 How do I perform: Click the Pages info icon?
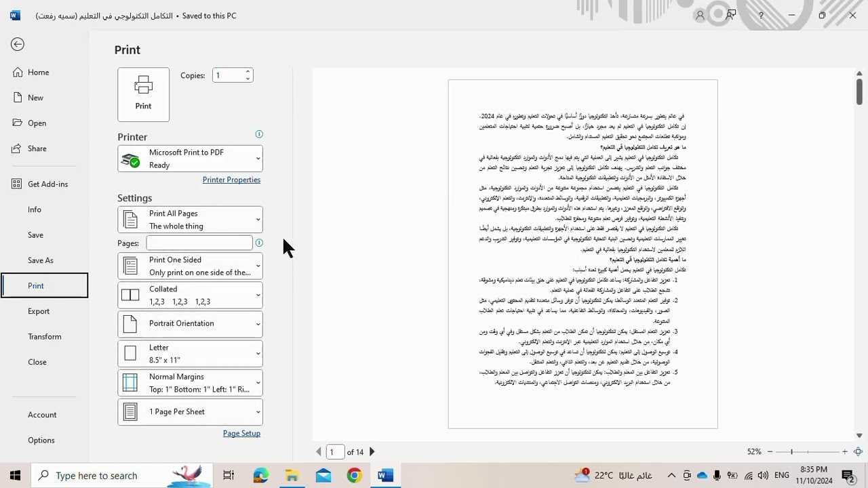point(259,243)
